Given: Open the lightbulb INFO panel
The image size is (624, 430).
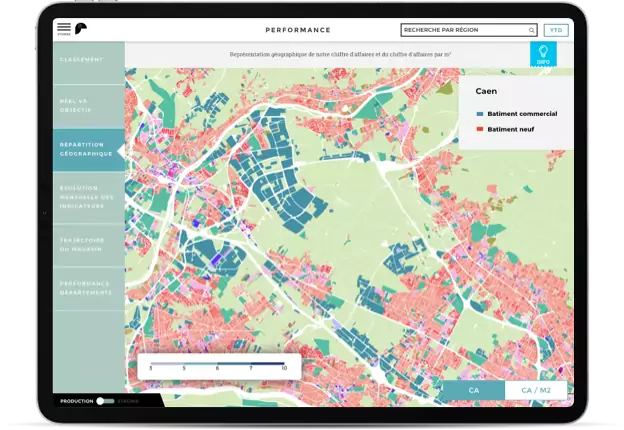Looking at the screenshot, I should 543,54.
